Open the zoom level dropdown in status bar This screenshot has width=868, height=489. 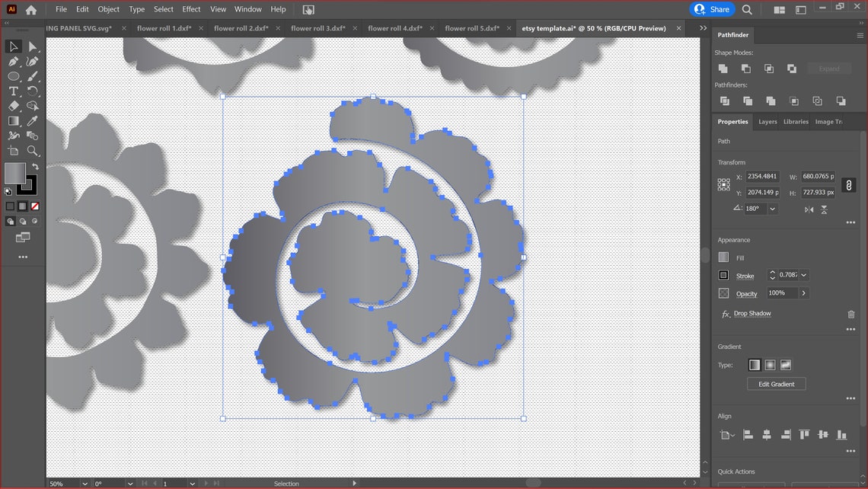tap(84, 483)
